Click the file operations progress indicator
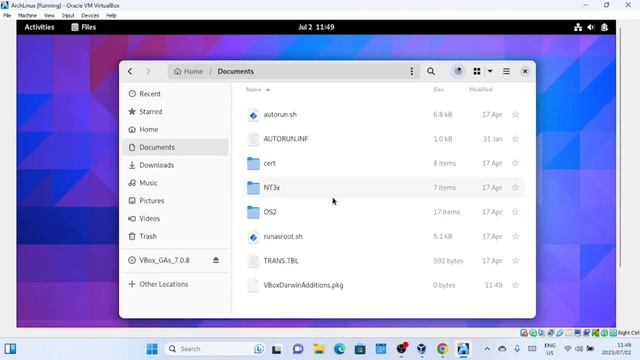Image resolution: width=640 pixels, height=360 pixels. click(458, 71)
